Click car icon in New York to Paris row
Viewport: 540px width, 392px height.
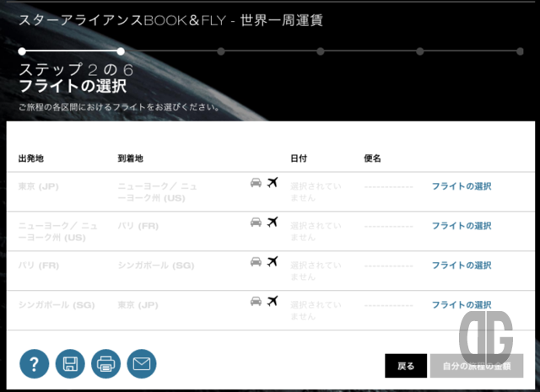(256, 222)
